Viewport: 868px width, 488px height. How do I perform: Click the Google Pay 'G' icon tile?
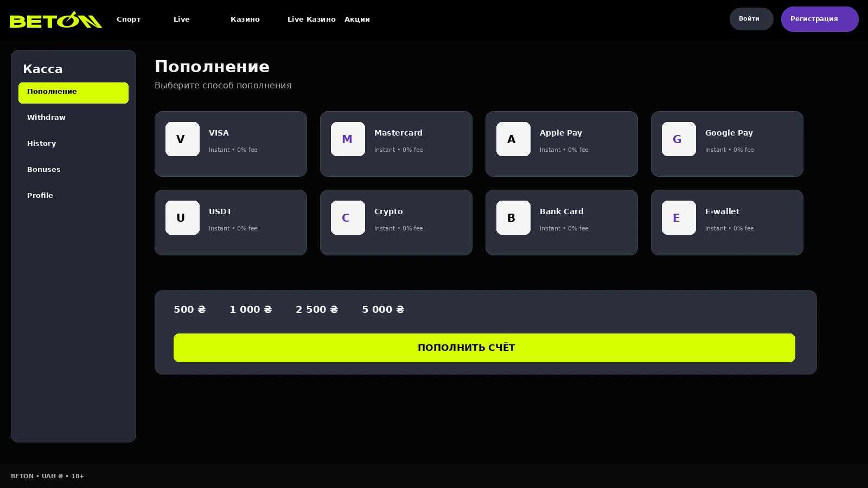pyautogui.click(x=679, y=139)
